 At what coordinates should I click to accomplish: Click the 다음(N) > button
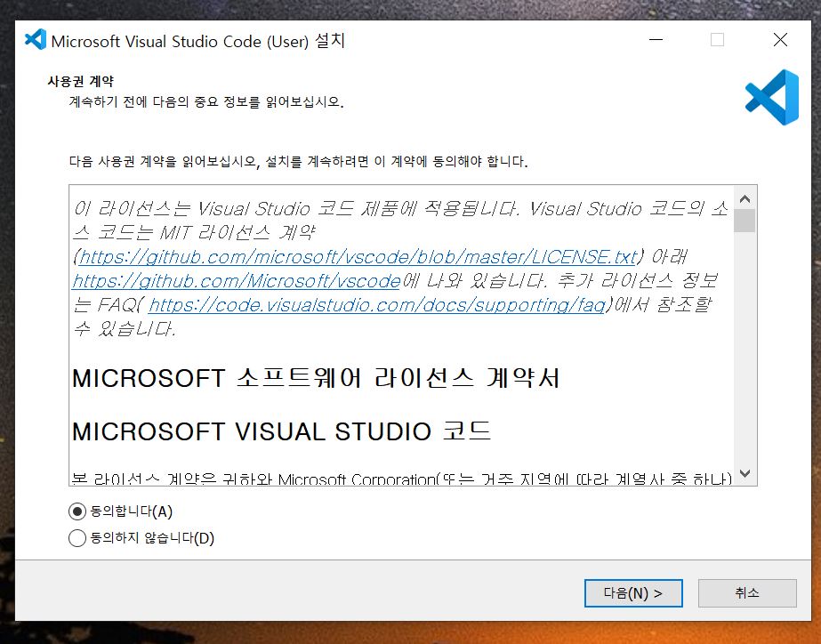coord(633,592)
